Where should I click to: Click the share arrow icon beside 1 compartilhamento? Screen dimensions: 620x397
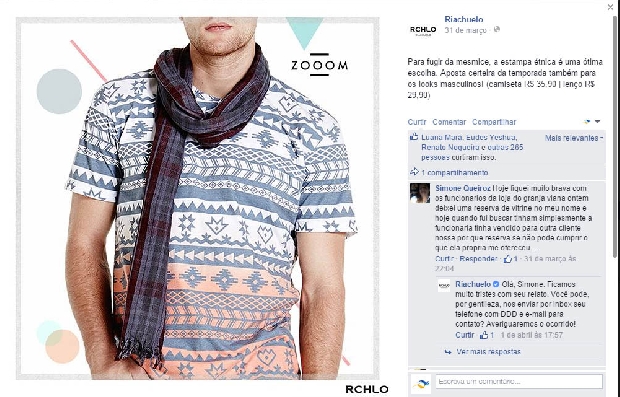pos(414,172)
